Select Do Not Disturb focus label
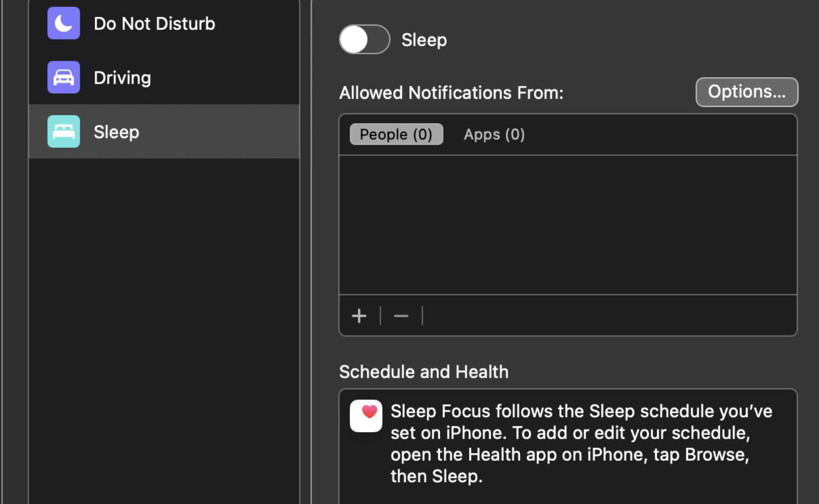Screen dimensions: 819x504 pyautogui.click(x=154, y=23)
